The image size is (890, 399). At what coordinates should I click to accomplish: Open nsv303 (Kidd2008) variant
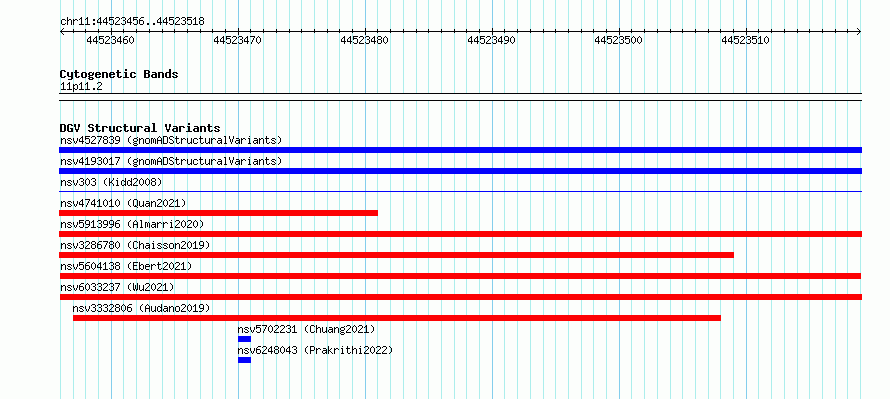click(111, 182)
